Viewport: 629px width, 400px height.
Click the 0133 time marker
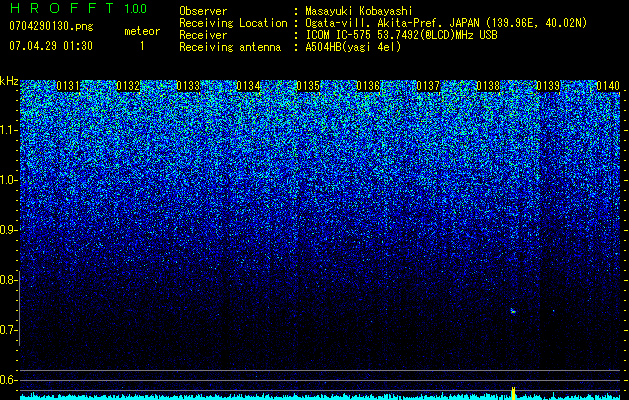click(188, 86)
